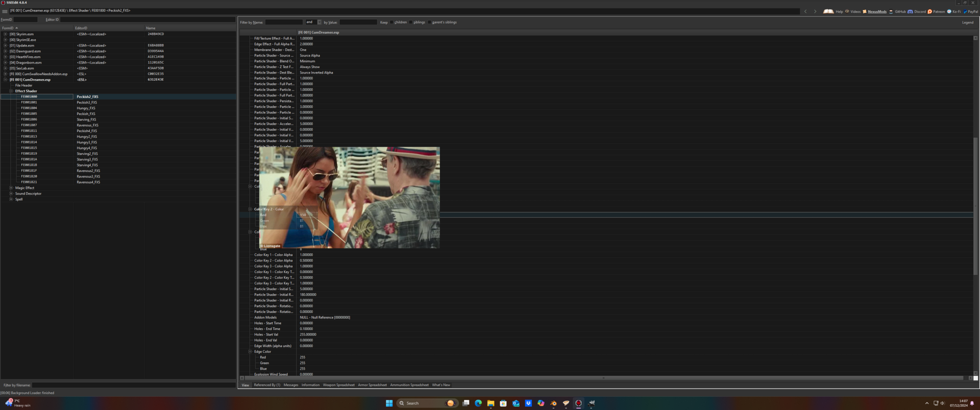Screen dimensions: 980x410
Task: Focus the FormID search field
Action: (25, 19)
